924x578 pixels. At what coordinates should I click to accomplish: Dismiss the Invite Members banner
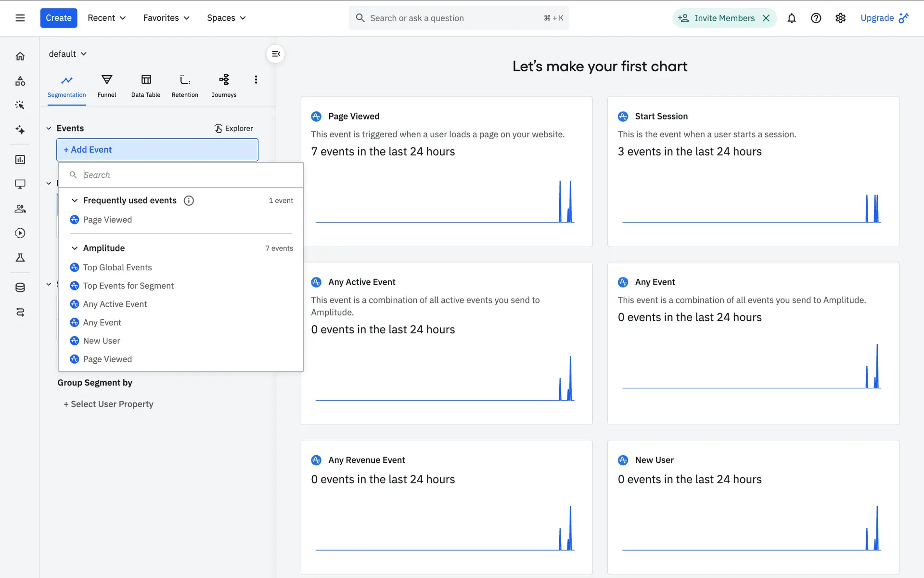click(766, 18)
